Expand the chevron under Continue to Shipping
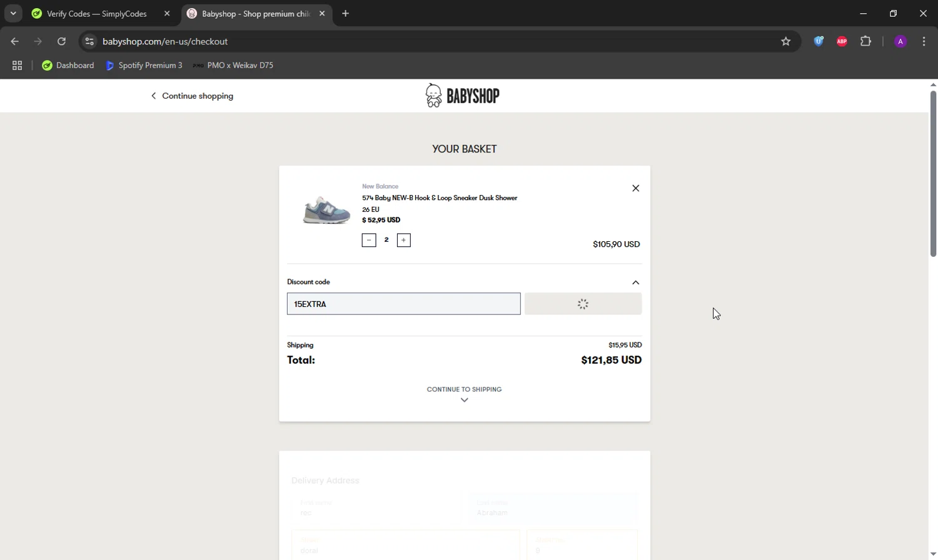This screenshot has height=560, width=938. coord(464,400)
